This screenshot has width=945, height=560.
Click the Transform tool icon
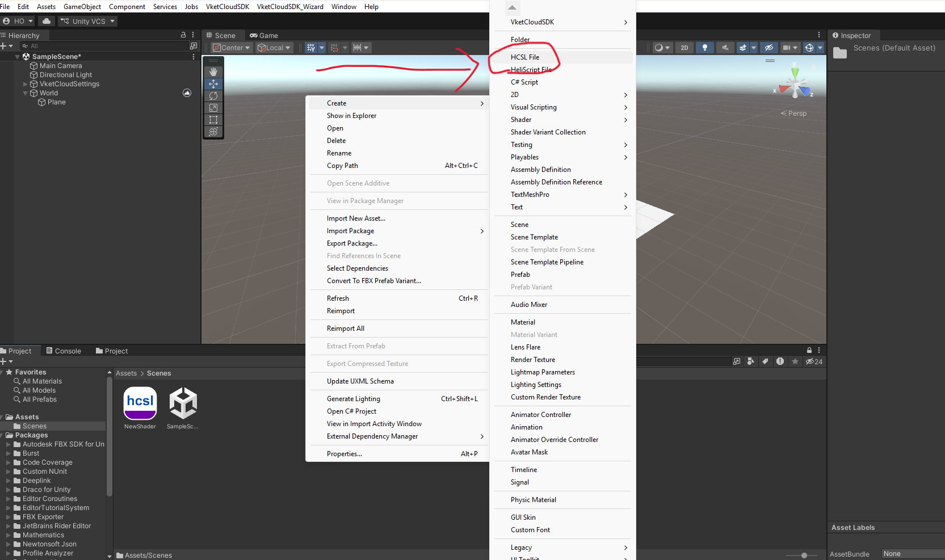coord(213,132)
